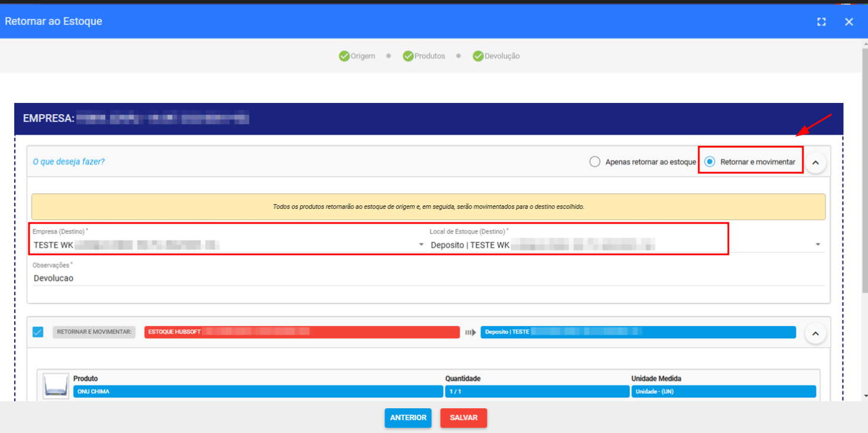This screenshot has width=868, height=433.
Task: Open the Local de Estoque (Destino) dropdown
Action: (x=817, y=245)
